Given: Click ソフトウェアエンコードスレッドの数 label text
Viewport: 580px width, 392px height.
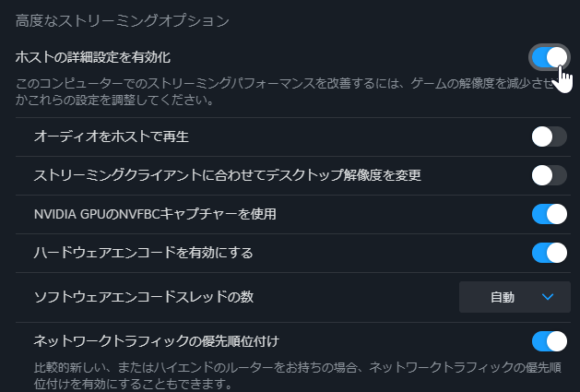Looking at the screenshot, I should [144, 297].
